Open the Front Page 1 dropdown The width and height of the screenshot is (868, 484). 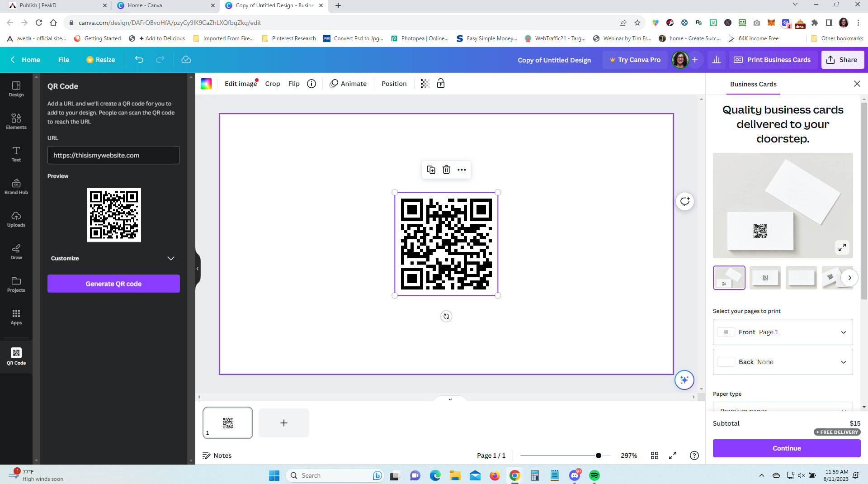point(783,332)
